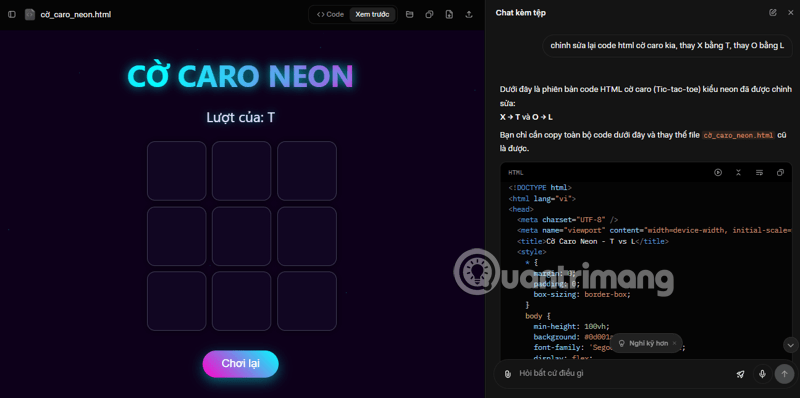The width and height of the screenshot is (800, 398).
Task: Click the <!DOCTYPE html> code line
Action: click(540, 188)
